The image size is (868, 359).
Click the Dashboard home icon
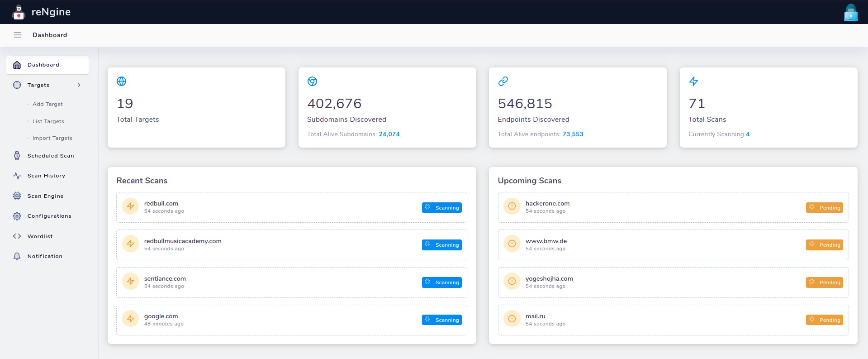tap(17, 65)
